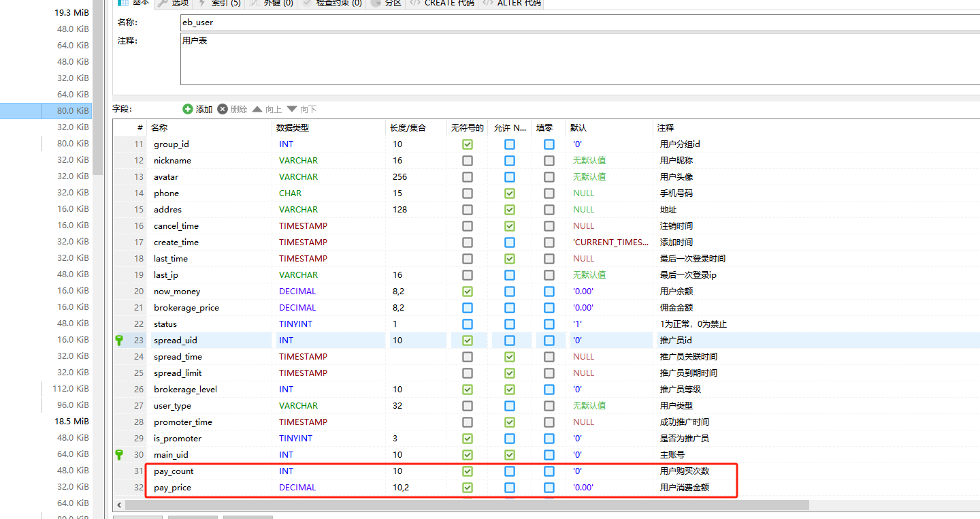Toggle allow NULL checkbox for cancel_time

click(510, 226)
